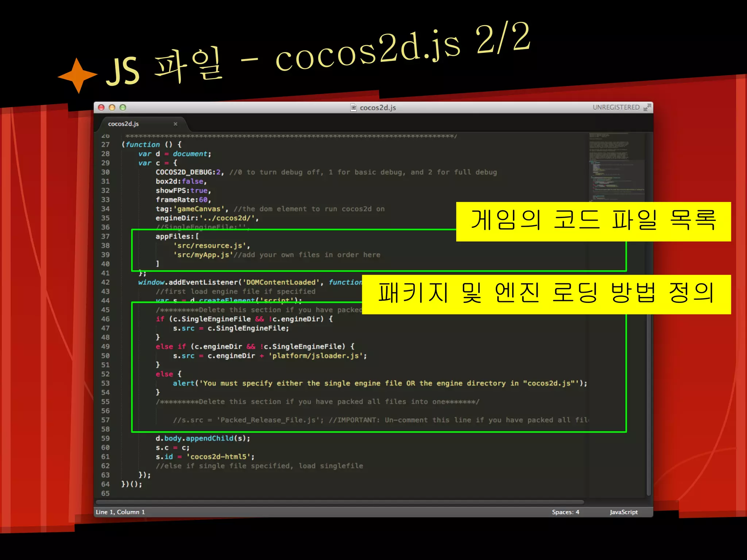747x560 pixels.
Task: Open the JavaScript syntax selector
Action: click(624, 512)
